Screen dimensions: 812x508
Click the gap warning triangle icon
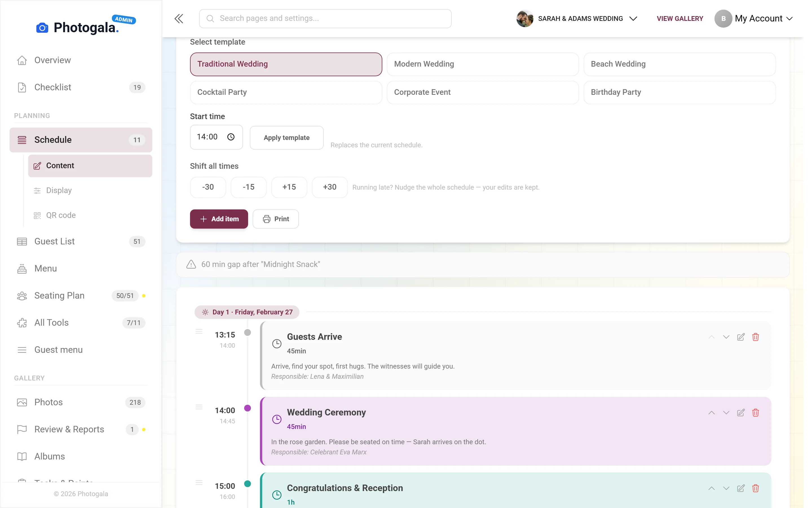[x=191, y=264]
